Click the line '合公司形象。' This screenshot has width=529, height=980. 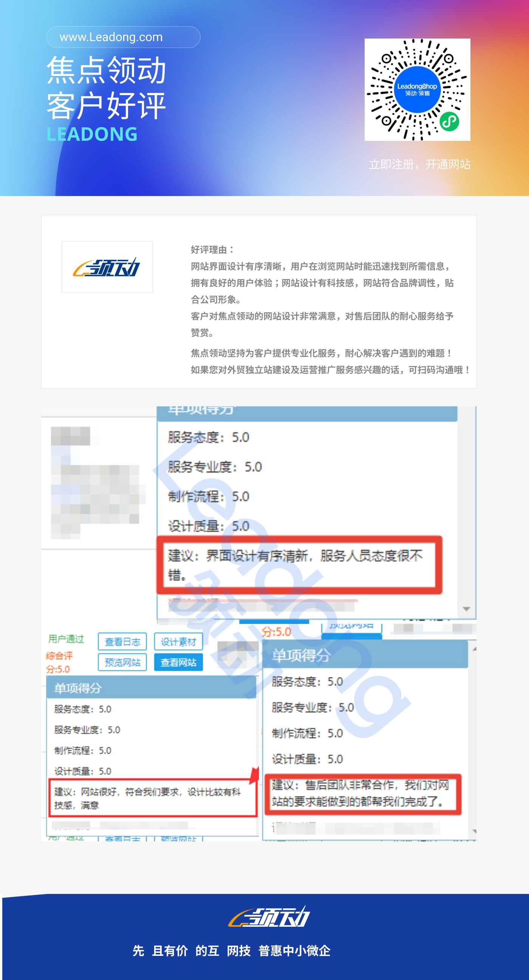pos(216,299)
